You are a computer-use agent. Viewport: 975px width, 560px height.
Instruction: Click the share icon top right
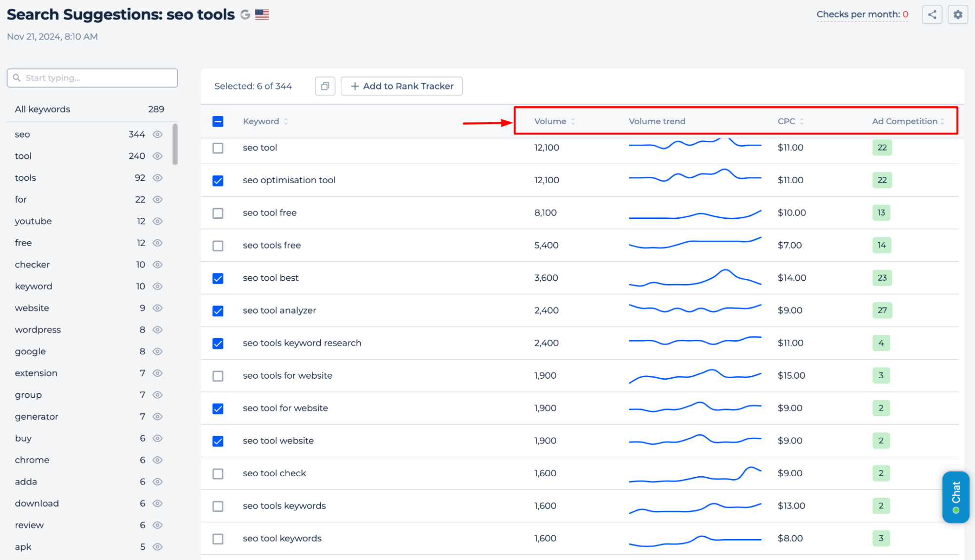(932, 14)
